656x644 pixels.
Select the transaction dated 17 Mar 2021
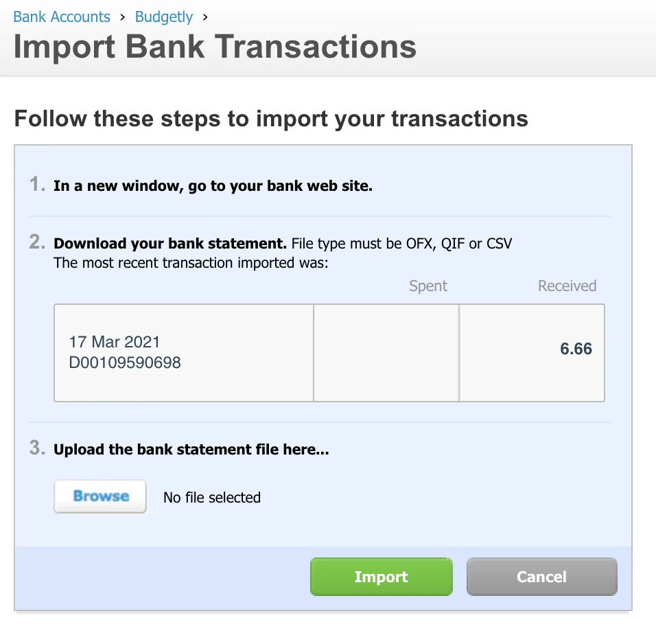click(115, 342)
